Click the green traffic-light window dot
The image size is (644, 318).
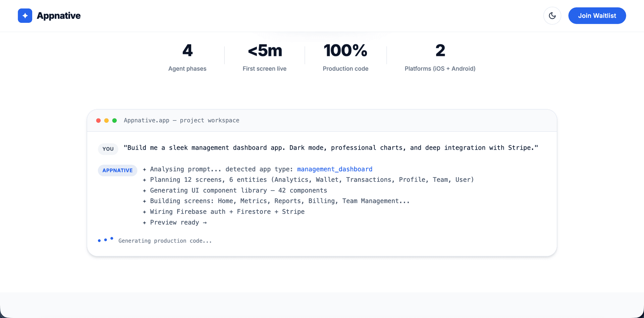[114, 120]
